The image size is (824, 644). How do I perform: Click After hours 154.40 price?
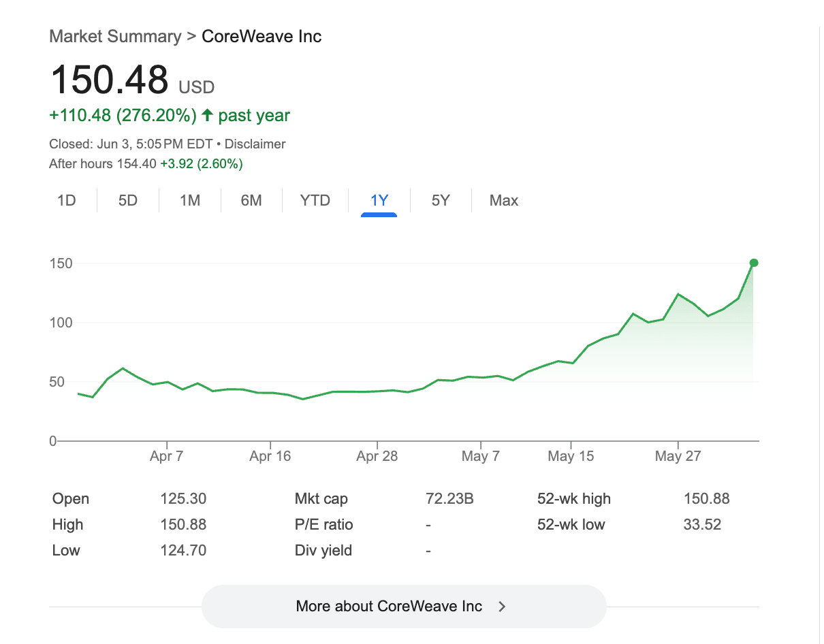coord(104,164)
